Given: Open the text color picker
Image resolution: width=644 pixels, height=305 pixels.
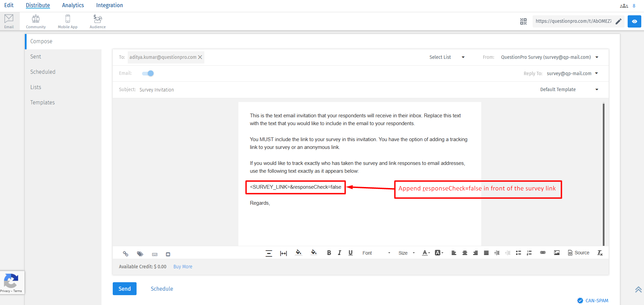Looking at the screenshot, I should (426, 253).
